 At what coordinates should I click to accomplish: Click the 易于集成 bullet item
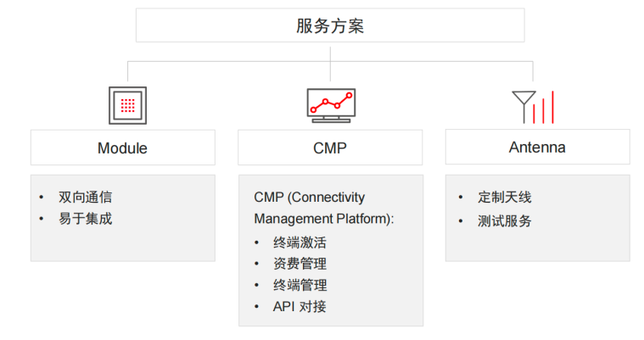[85, 219]
